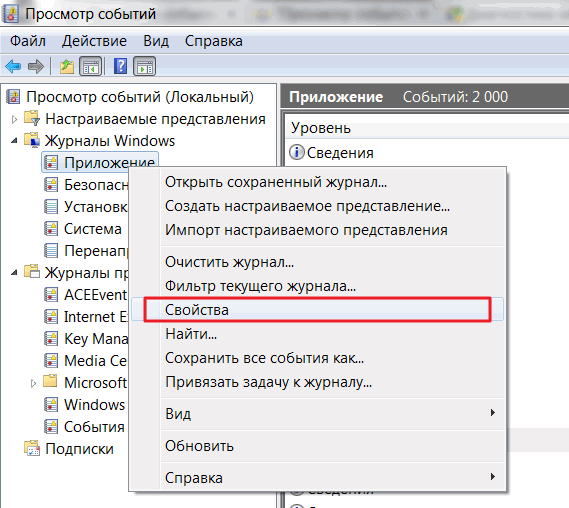Viewport: 569px width, 508px height.
Task: Click the ACEEvent log icon
Action: 51,295
